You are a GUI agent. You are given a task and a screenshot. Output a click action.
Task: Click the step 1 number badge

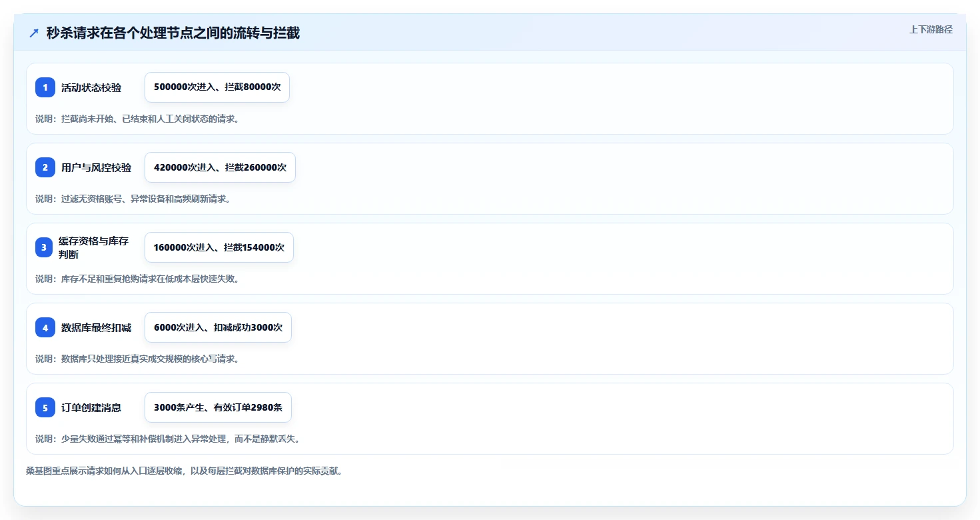[x=45, y=87]
